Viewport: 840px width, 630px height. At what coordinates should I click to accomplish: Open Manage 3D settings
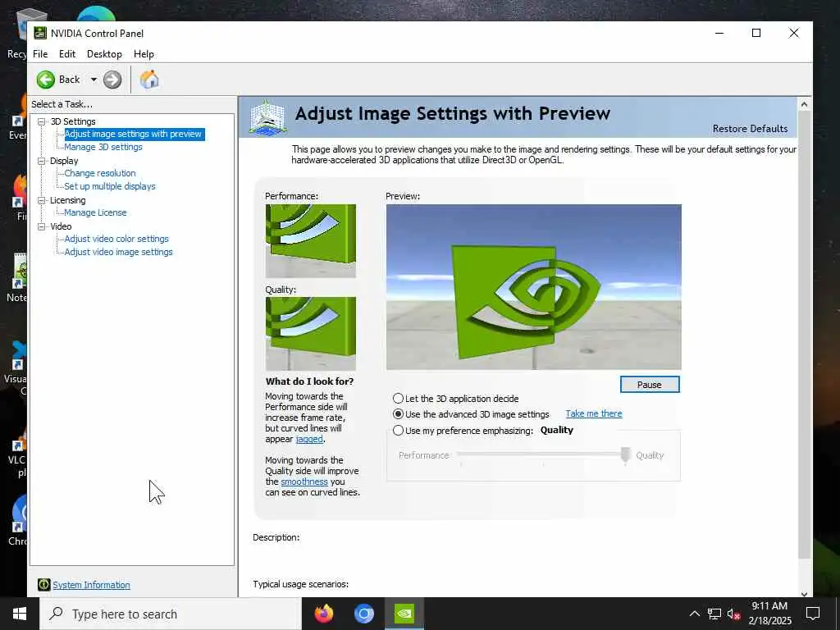(103, 147)
